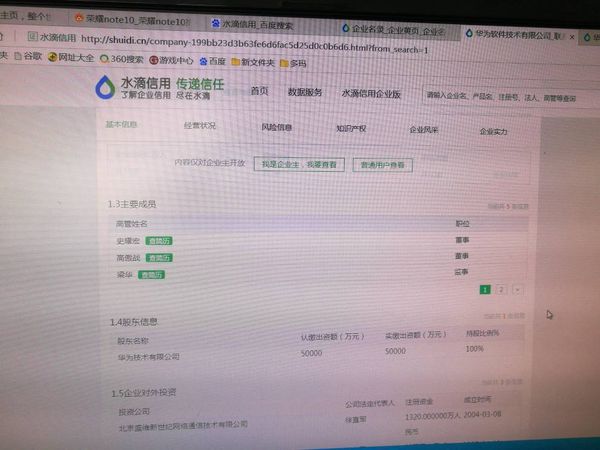This screenshot has height=450, width=600.
Task: Click the 1.5企业对外投资 section heading
Action: tap(144, 393)
